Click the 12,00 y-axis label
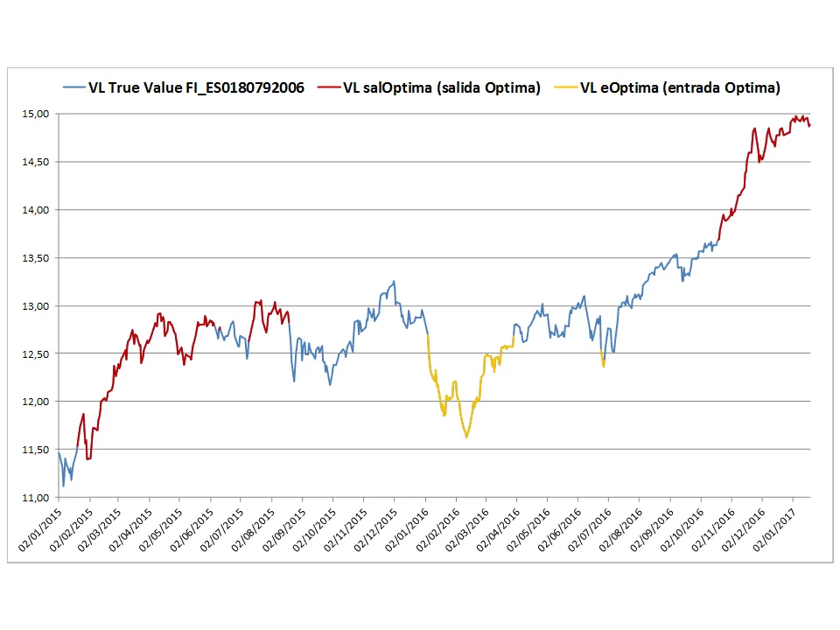The height and width of the screenshot is (630, 840). click(x=36, y=402)
